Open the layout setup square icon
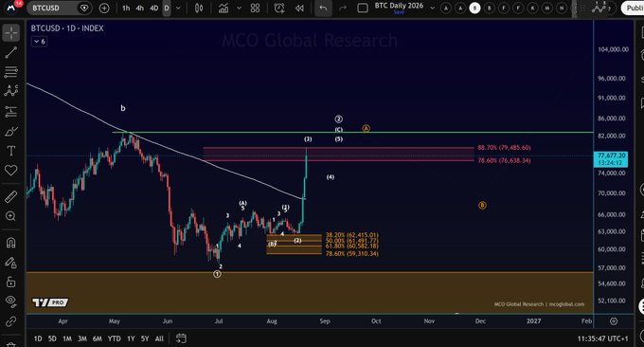This screenshot has width=644, height=347. pyautogui.click(x=363, y=9)
